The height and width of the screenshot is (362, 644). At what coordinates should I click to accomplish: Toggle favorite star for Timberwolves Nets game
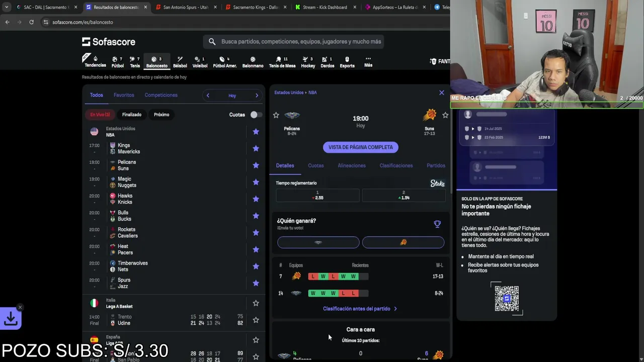coord(256,266)
